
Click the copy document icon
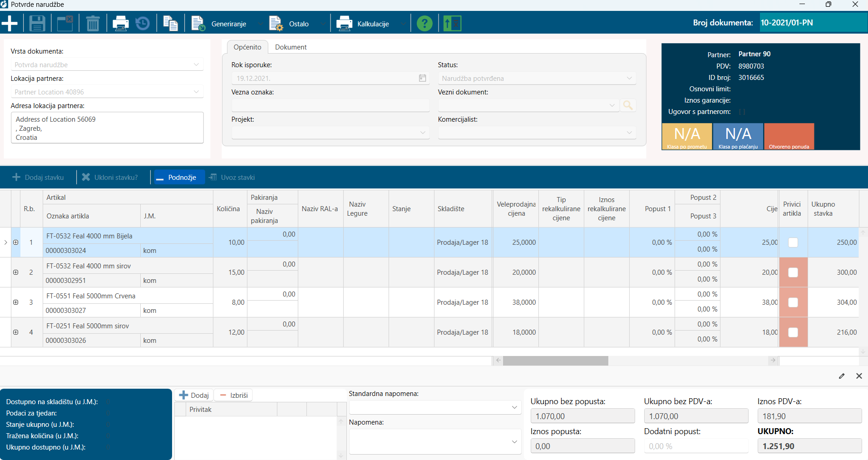coord(170,23)
